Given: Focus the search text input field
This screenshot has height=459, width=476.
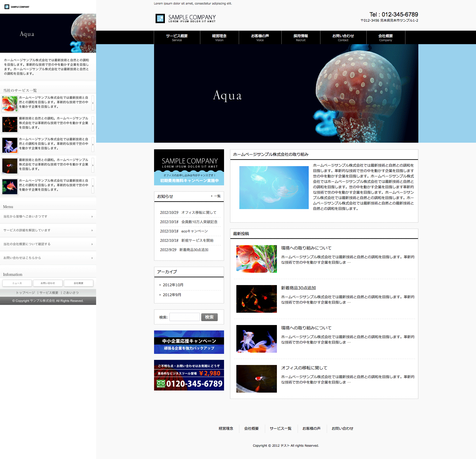Looking at the screenshot, I should coord(184,317).
